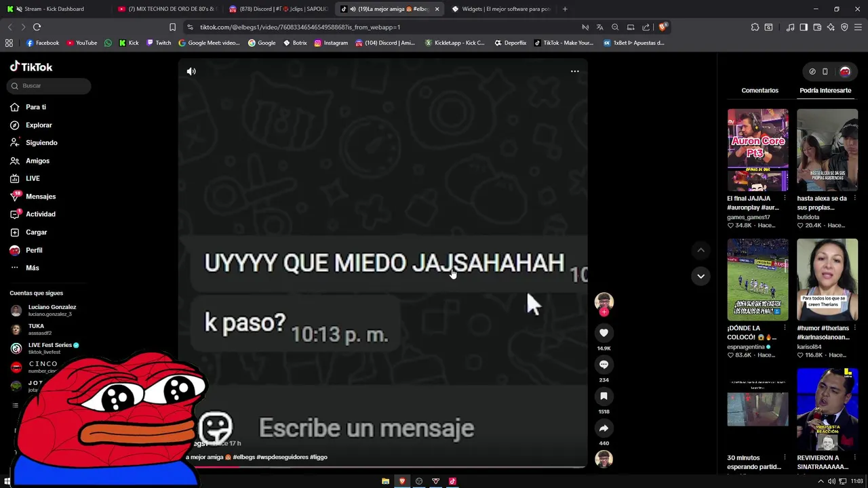Switch to the Podría interesarte tab
Screen dimensions: 868x488
pos(825,90)
